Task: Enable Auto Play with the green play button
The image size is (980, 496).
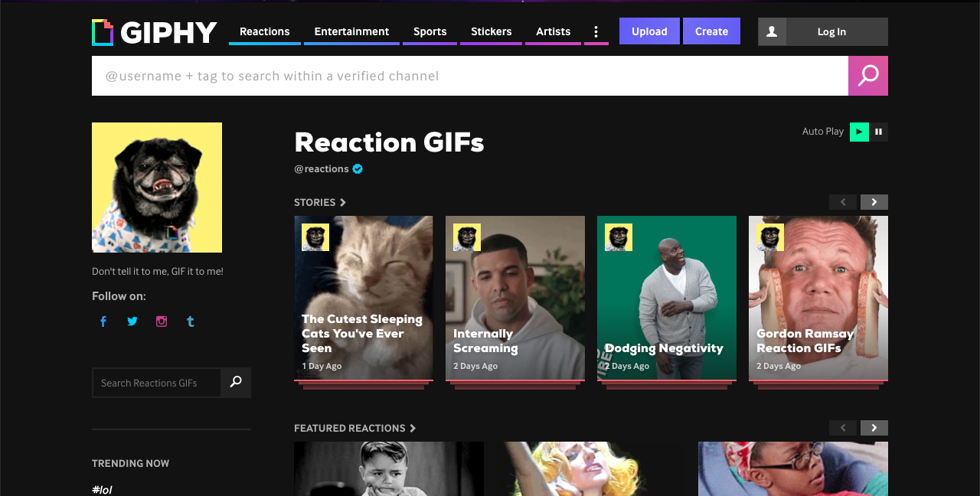Action: [859, 132]
